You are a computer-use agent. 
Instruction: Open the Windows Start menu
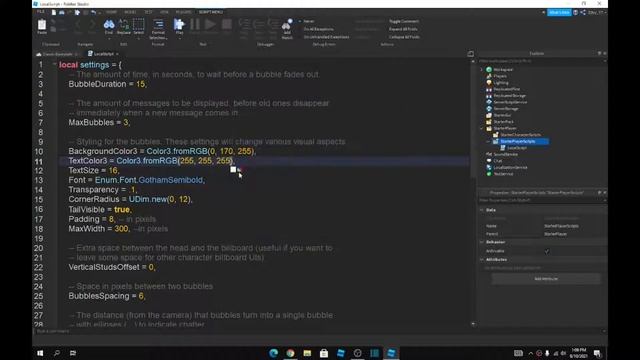point(40,353)
